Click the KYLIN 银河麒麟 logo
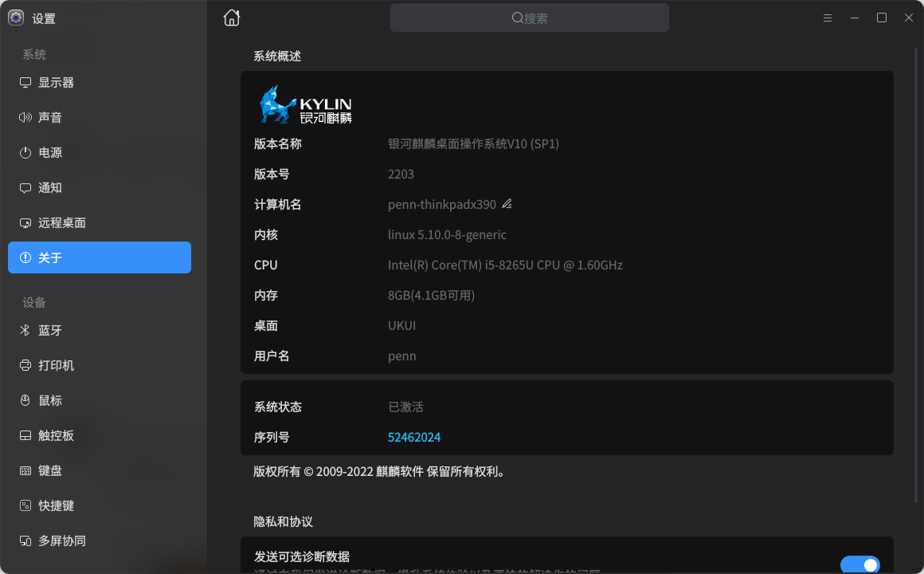The height and width of the screenshot is (574, 924). pyautogui.click(x=305, y=105)
